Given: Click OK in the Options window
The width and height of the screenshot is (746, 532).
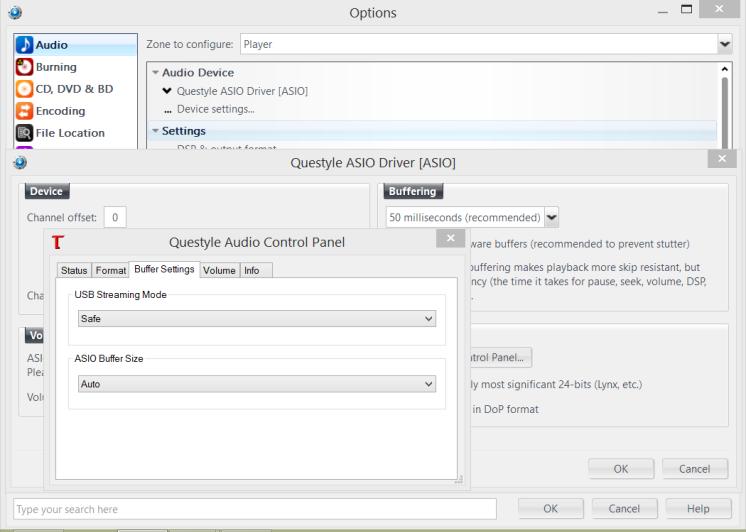Looking at the screenshot, I should click(550, 509).
